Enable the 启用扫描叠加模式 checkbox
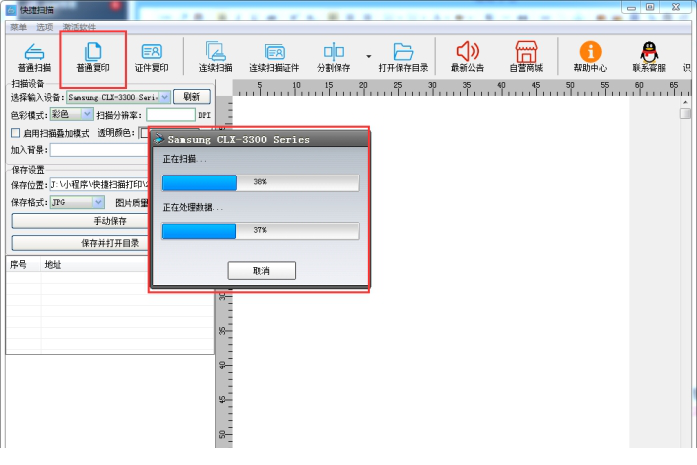The width and height of the screenshot is (697, 465). (x=15, y=133)
